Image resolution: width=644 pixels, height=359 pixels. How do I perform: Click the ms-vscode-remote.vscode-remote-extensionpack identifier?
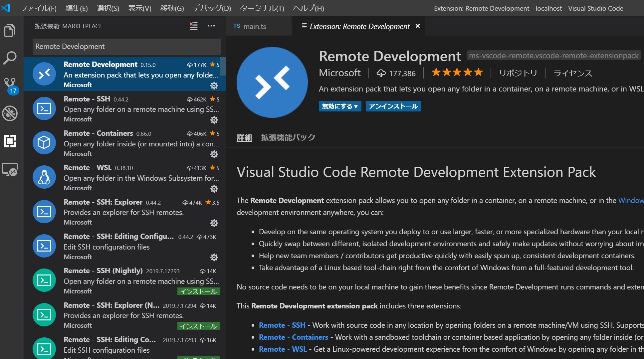click(554, 56)
